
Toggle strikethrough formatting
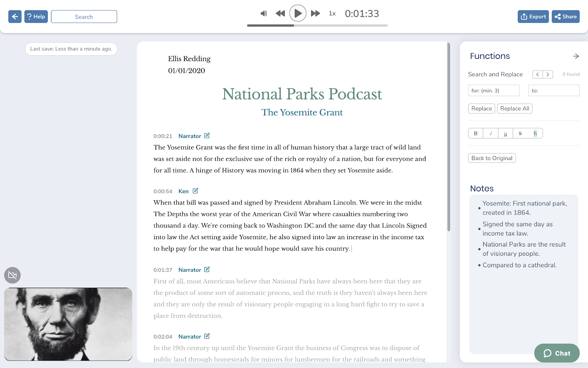click(520, 133)
